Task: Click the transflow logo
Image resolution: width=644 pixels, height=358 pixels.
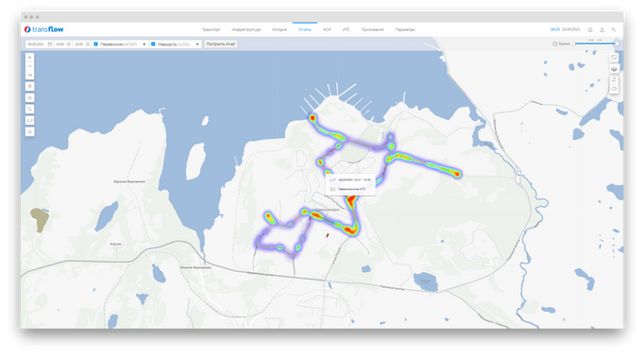Action: click(x=44, y=29)
